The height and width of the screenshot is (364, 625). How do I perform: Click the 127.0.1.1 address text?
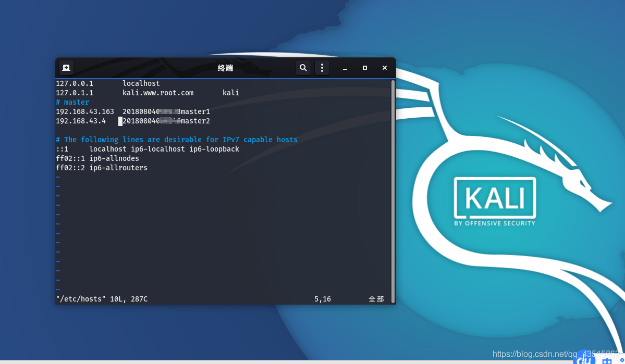(75, 93)
